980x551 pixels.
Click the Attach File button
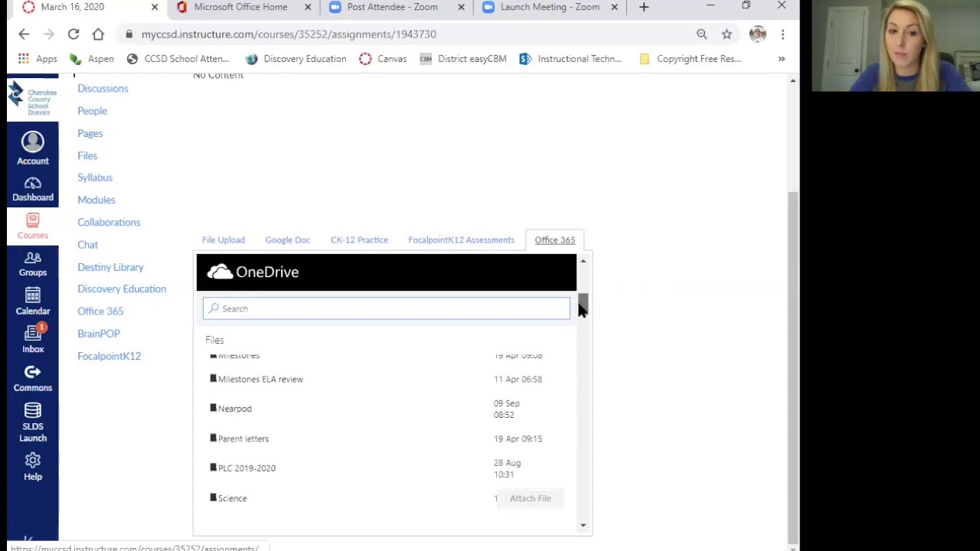click(531, 498)
